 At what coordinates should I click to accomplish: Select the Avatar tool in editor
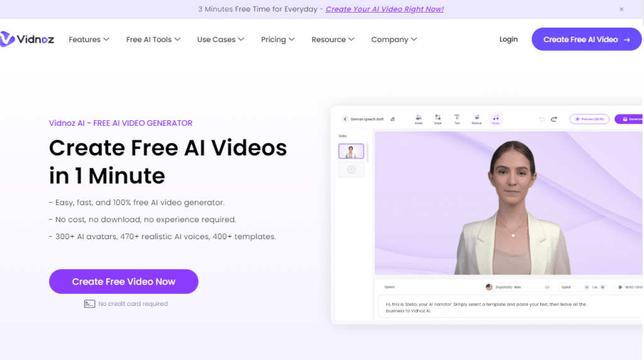[x=419, y=118]
